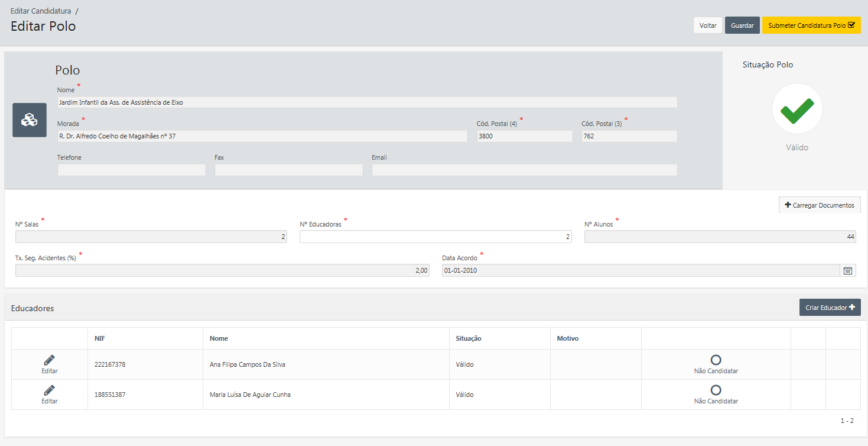Image resolution: width=868 pixels, height=446 pixels.
Task: Click the Nº Alunos field
Action: (720, 237)
